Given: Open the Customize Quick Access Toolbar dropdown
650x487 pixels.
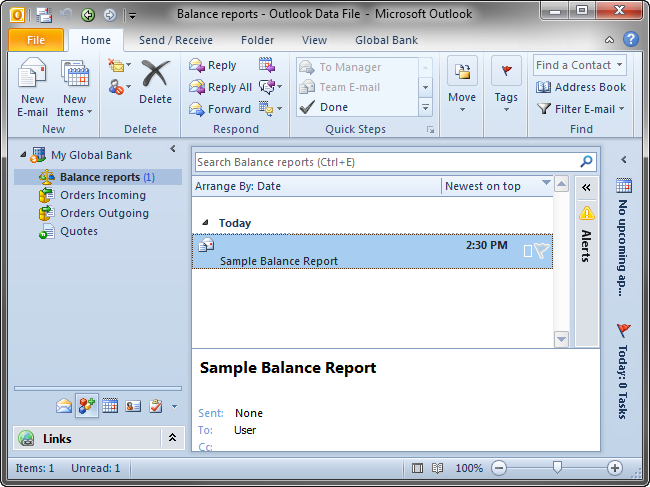Looking at the screenshot, I should click(x=133, y=16).
